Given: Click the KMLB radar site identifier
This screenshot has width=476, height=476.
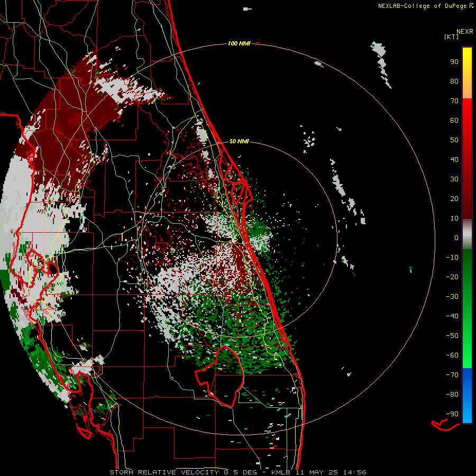Looking at the screenshot, I should (x=280, y=472).
